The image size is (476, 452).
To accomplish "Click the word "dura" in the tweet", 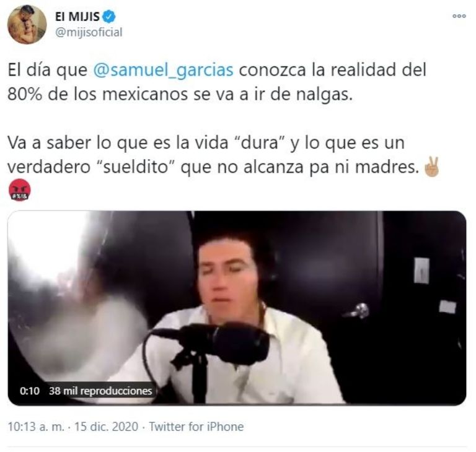I will [x=260, y=142].
